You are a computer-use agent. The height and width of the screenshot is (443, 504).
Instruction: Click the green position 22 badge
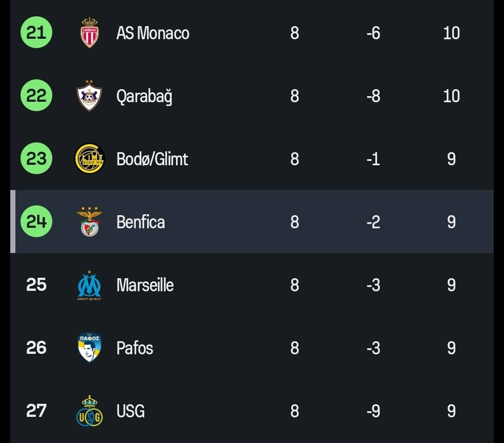tap(36, 96)
